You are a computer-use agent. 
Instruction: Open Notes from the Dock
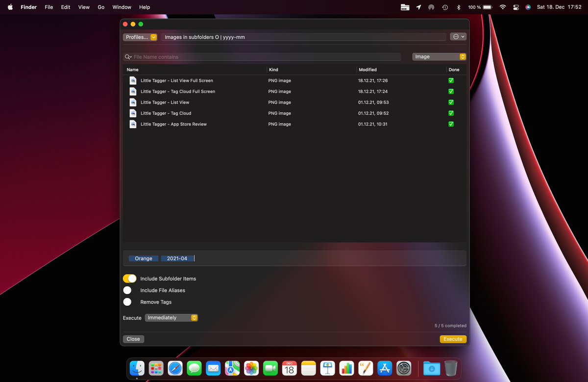(308, 367)
